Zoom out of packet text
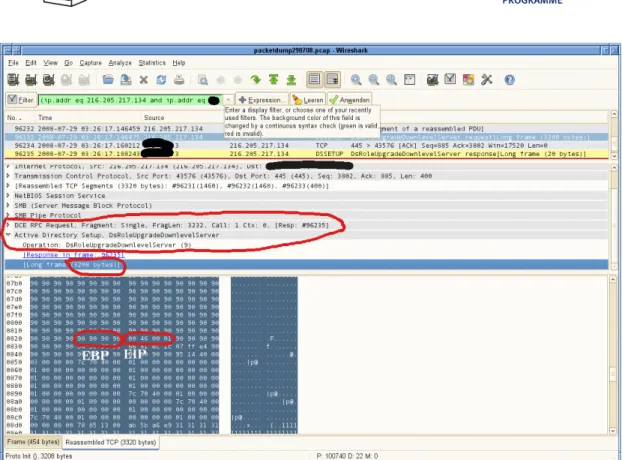This screenshot has width=622, height=460. (373, 80)
